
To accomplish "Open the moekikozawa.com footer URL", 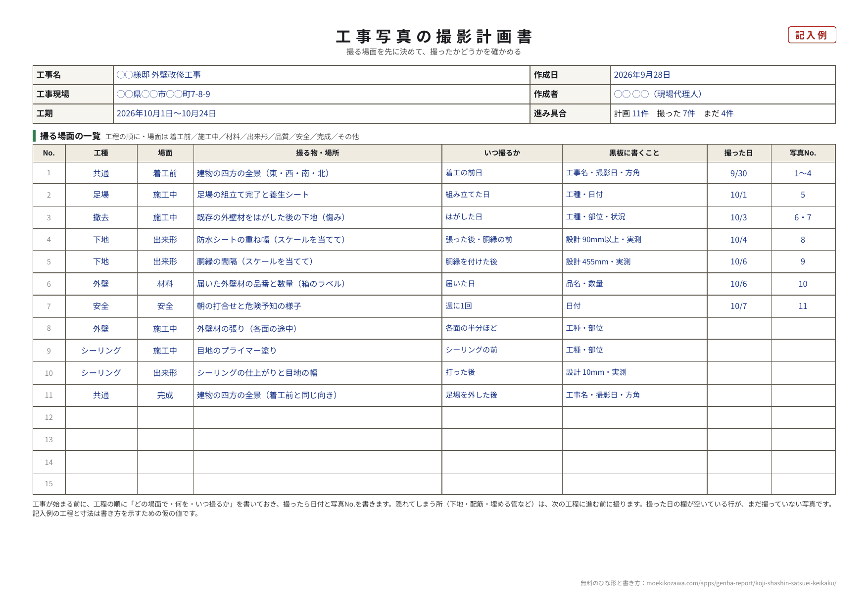I will 741,583.
